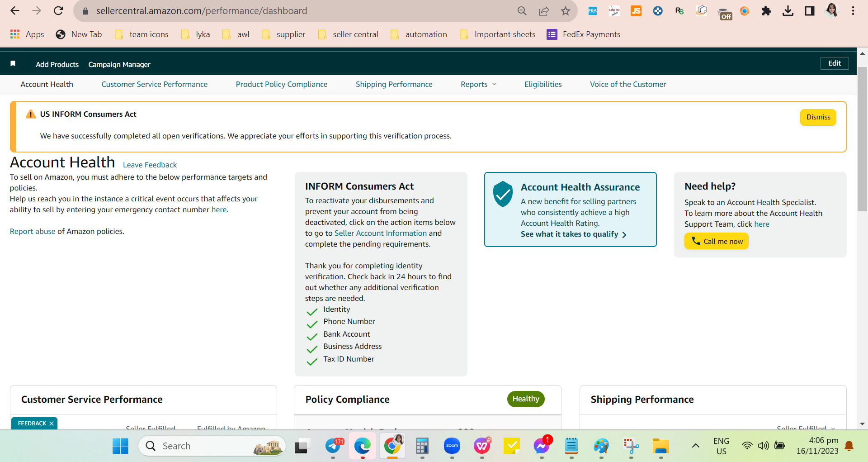Open the FedEx Payments bookmark
The height and width of the screenshot is (462, 868).
tap(584, 34)
